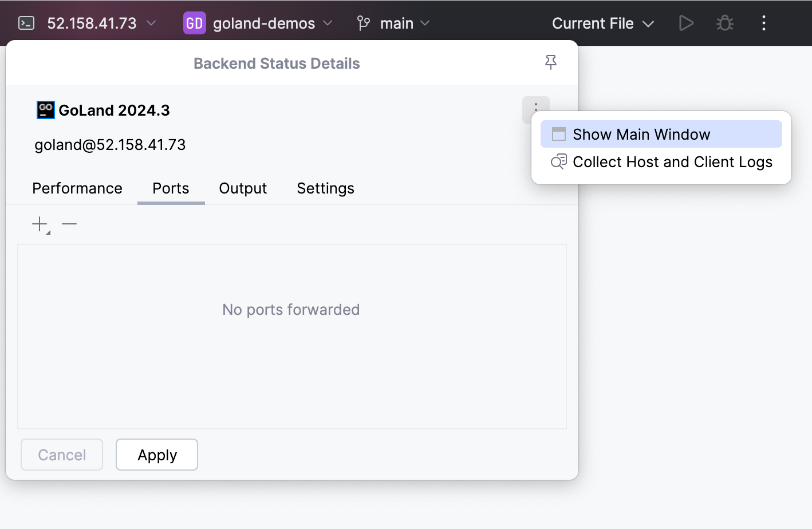Open the main branch dropdown
This screenshot has width=812, height=529.
tap(425, 23)
